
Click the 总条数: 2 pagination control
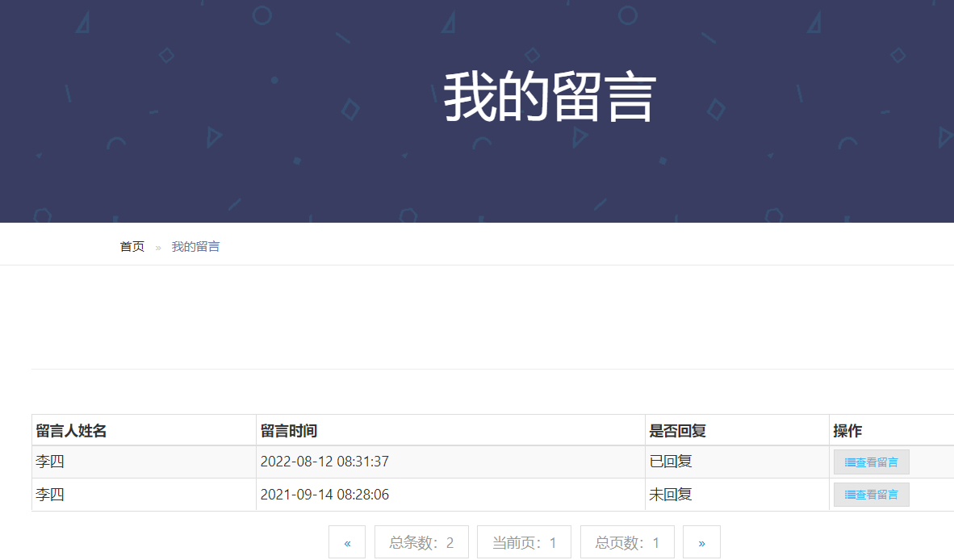pyautogui.click(x=421, y=541)
